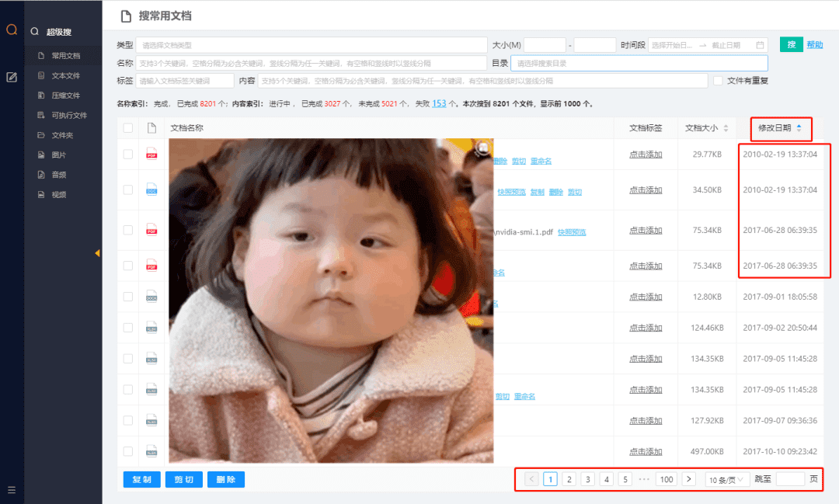
Task: Click the large child photo preview
Action: click(x=331, y=301)
